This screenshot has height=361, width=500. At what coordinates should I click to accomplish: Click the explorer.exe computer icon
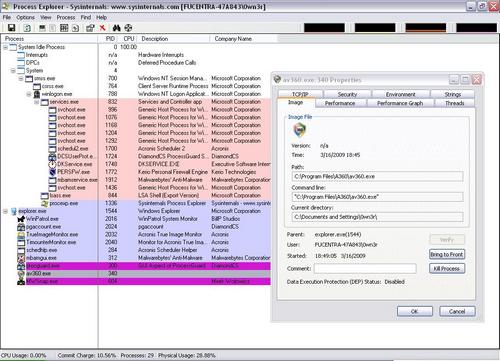[14, 211]
